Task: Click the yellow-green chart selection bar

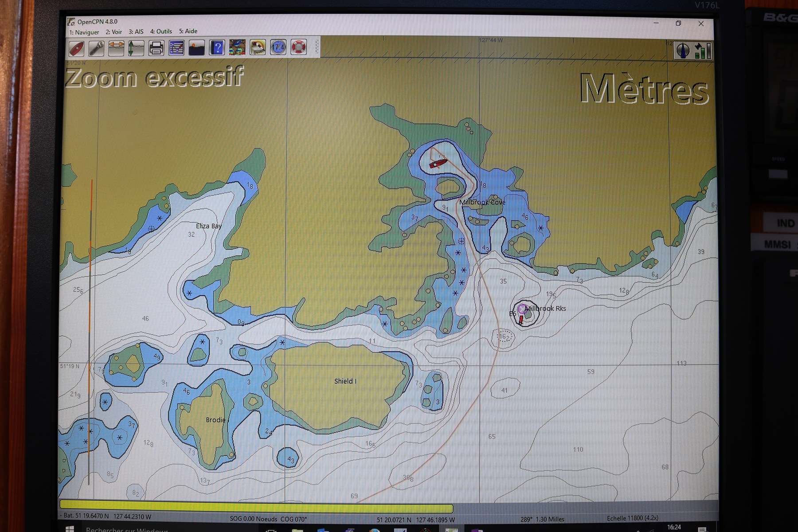Action: coord(256,506)
